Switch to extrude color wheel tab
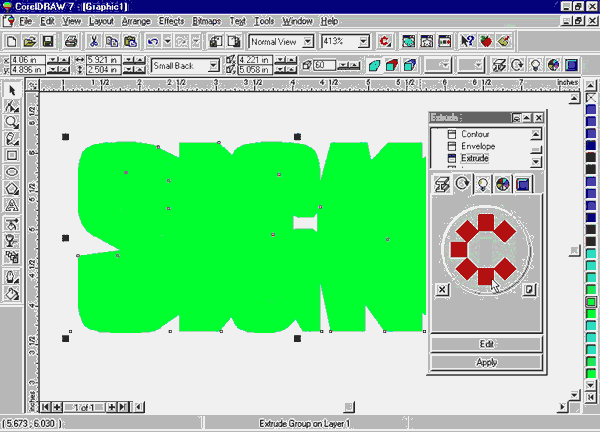 502,184
